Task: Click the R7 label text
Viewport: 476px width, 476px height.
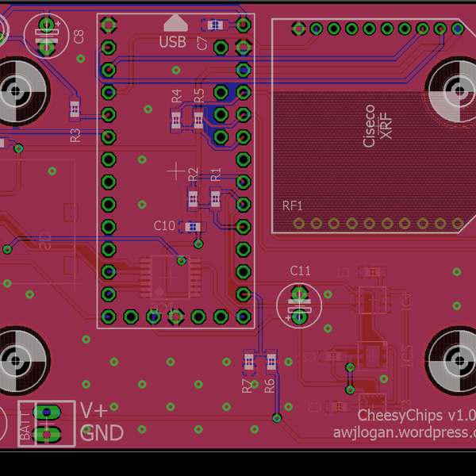Action: click(x=247, y=386)
